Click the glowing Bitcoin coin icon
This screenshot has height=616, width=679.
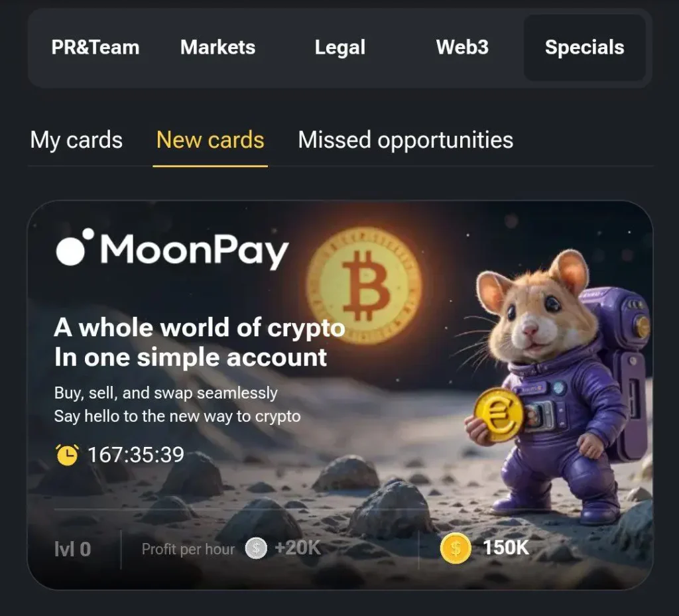pyautogui.click(x=365, y=284)
